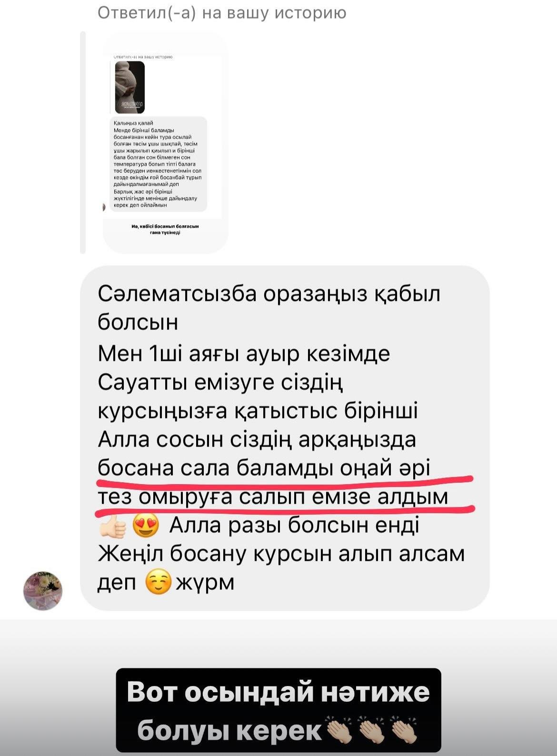Tap the tiny avatar beside the nested gray bubble
Screen dimensions: 557x756
pyautogui.click(x=105, y=207)
